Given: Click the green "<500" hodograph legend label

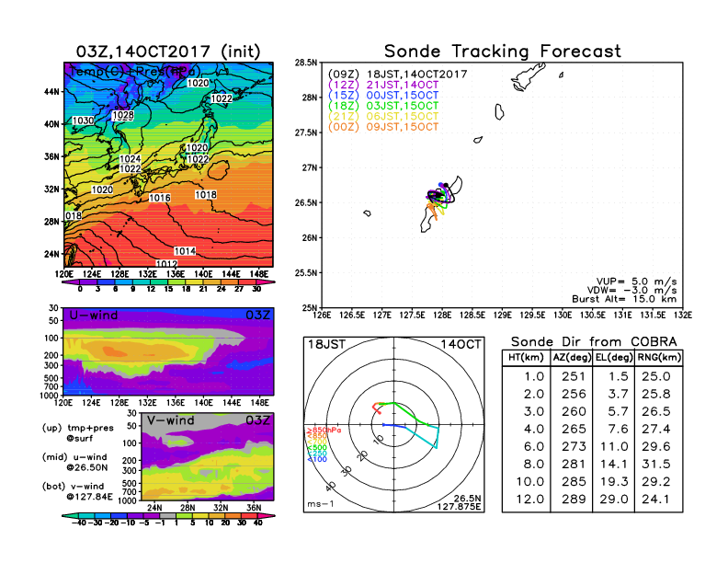Looking at the screenshot, I should tap(316, 448).
